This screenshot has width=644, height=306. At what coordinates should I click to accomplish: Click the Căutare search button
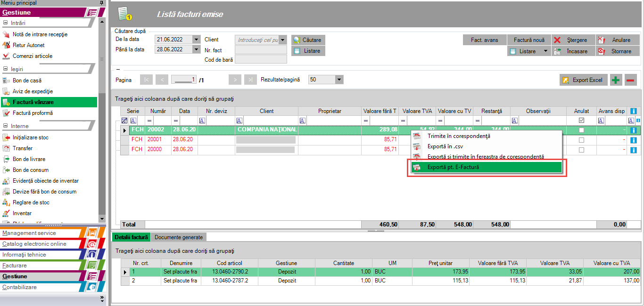(308, 40)
